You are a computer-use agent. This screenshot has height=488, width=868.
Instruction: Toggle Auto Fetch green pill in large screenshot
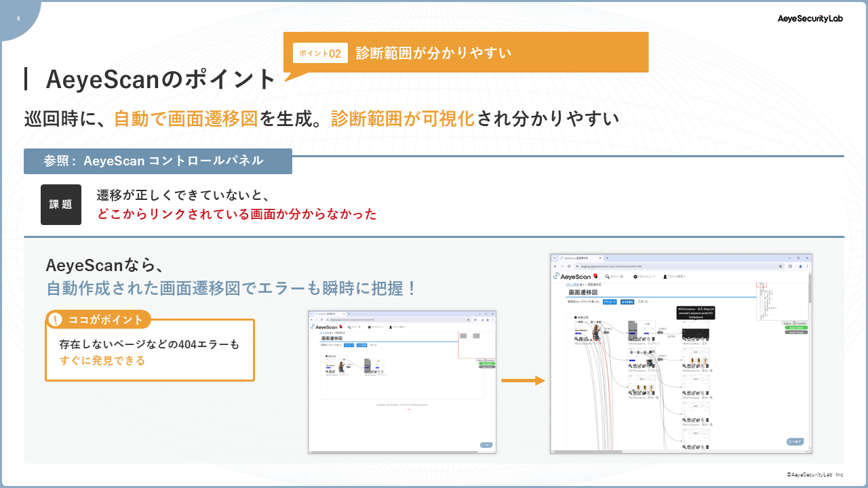tap(796, 327)
